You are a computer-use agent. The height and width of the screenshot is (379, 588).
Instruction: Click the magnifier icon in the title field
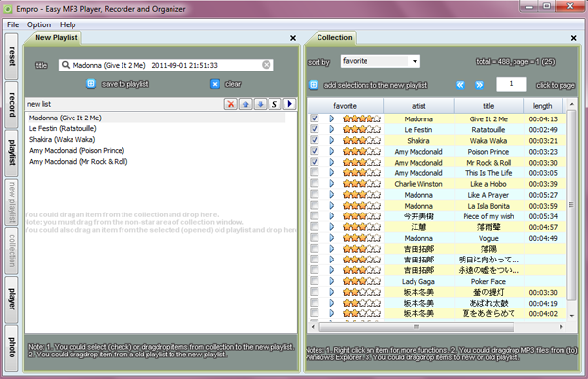pyautogui.click(x=66, y=65)
